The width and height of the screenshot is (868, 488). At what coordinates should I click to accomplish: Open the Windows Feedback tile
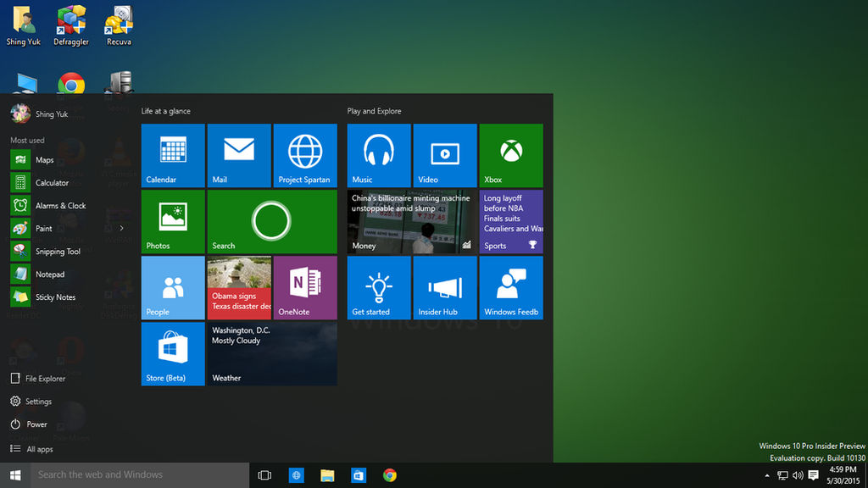511,288
